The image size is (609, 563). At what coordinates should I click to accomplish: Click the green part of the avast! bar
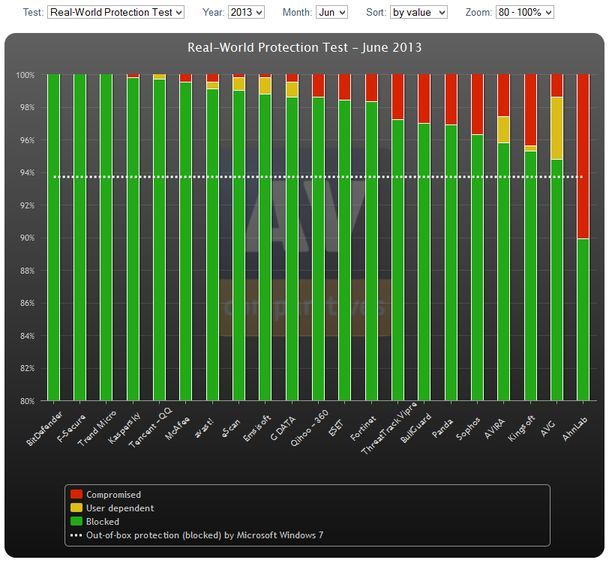(212, 245)
